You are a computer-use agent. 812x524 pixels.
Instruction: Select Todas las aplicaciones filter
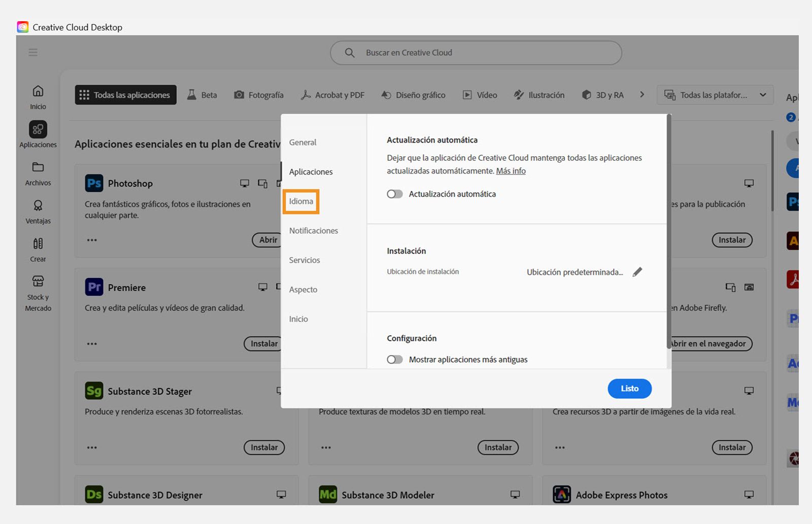126,95
